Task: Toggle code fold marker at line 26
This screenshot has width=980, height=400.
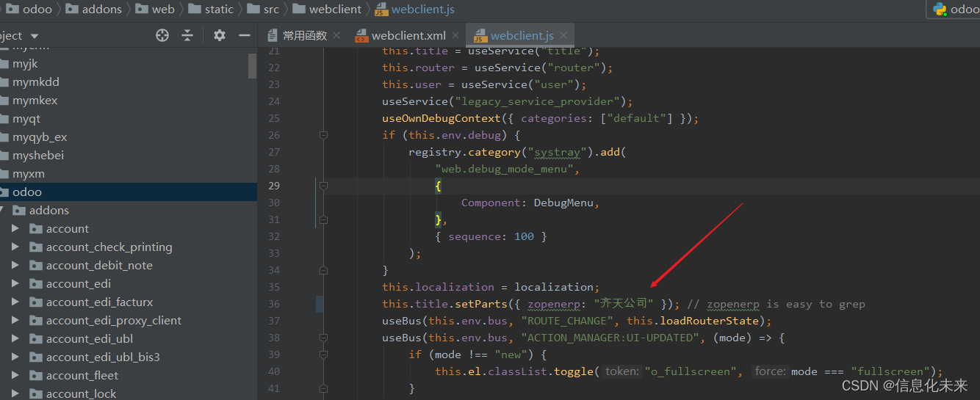Action: pos(323,135)
